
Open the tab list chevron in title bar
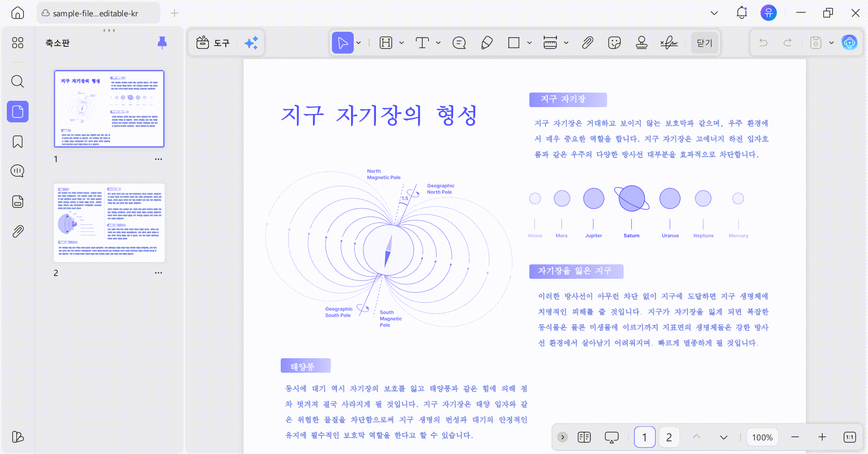coord(714,13)
